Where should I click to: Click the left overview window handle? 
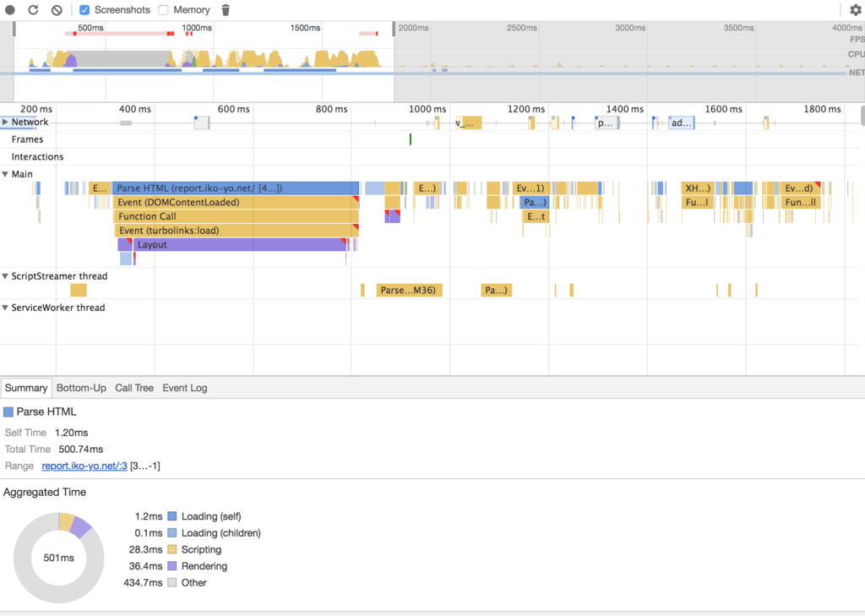point(14,29)
